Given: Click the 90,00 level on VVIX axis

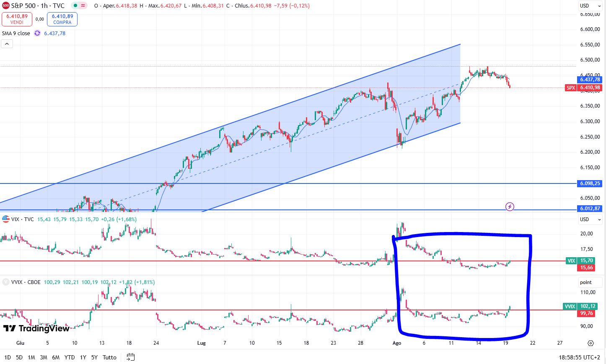Looking at the screenshot, I should 586,326.
